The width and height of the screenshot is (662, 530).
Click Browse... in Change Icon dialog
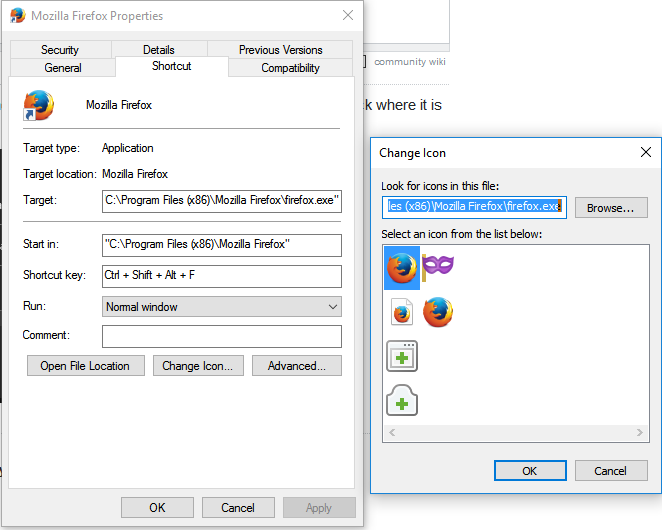click(x=611, y=208)
